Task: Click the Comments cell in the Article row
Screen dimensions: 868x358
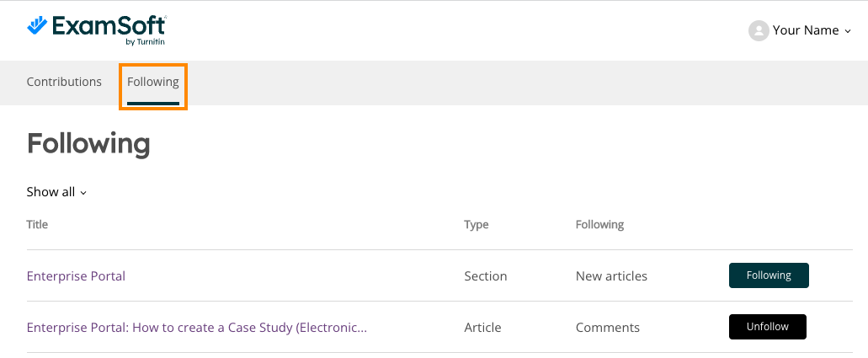Action: coord(607,328)
